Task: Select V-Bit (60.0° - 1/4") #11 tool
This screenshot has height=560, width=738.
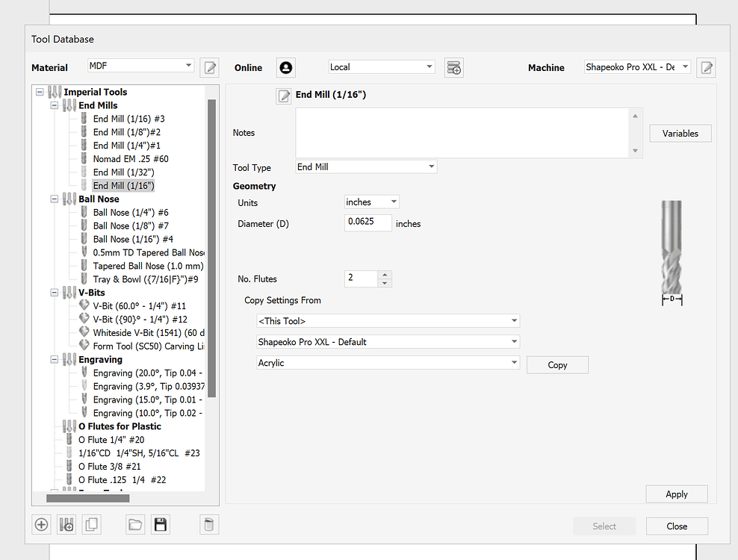Action: (x=140, y=306)
